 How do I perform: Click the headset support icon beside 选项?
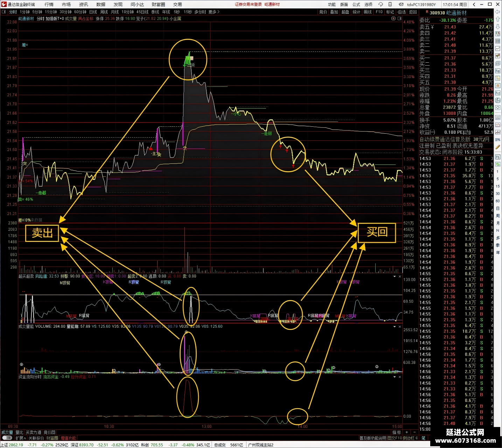point(381,5)
